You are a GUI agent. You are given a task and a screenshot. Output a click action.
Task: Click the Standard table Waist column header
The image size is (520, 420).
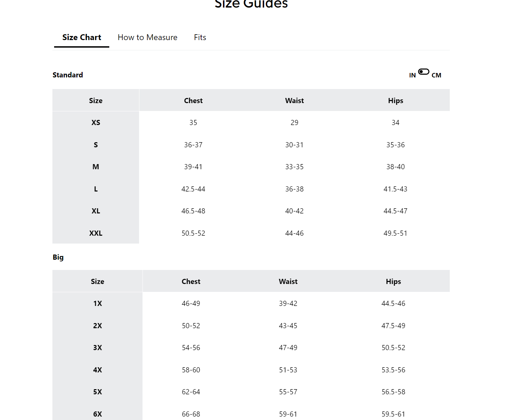pos(294,101)
